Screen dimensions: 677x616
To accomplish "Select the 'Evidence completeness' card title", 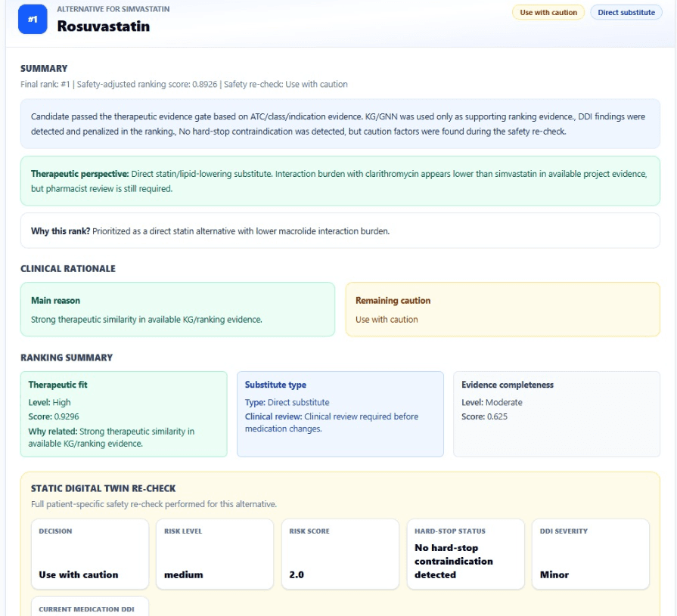I will 508,385.
